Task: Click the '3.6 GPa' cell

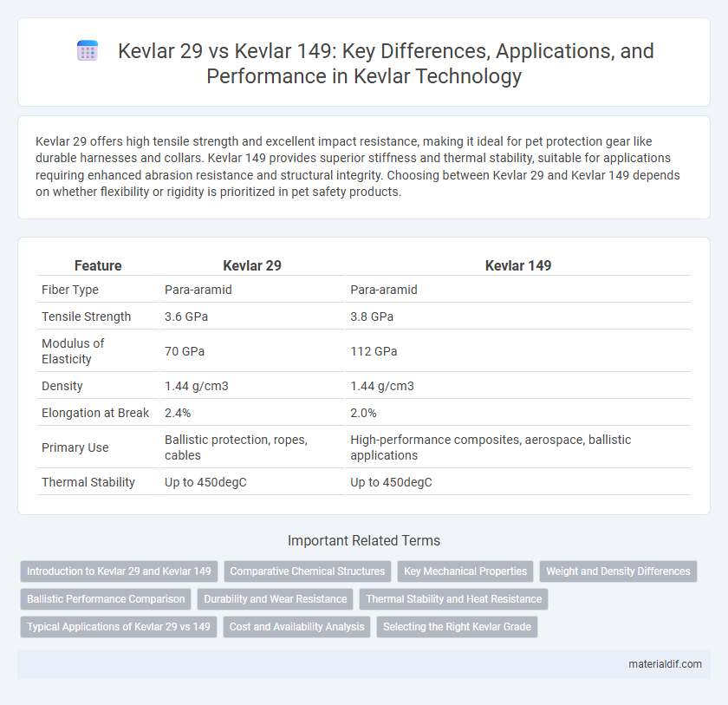Action: point(252,317)
